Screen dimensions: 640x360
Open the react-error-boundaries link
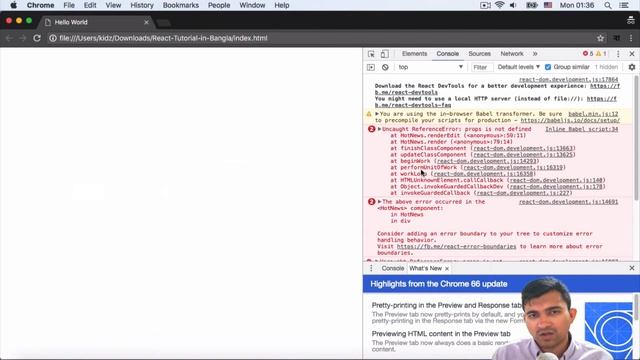[x=456, y=247]
